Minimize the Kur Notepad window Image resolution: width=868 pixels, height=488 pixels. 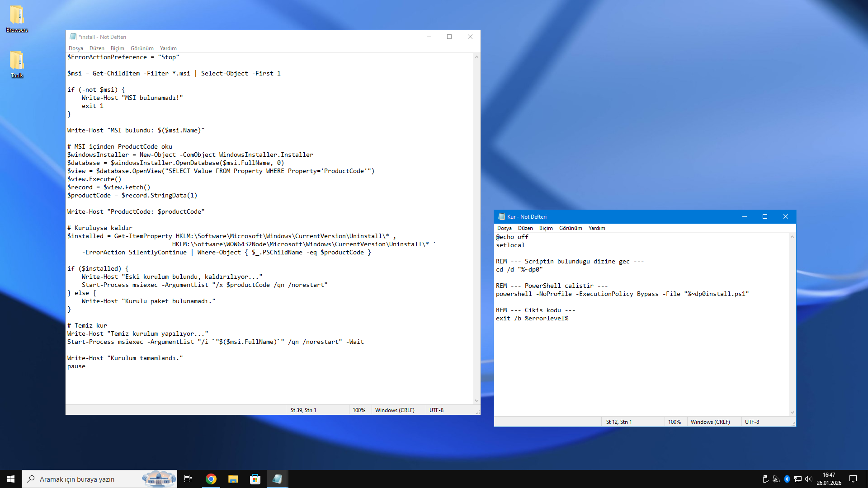[744, 216]
